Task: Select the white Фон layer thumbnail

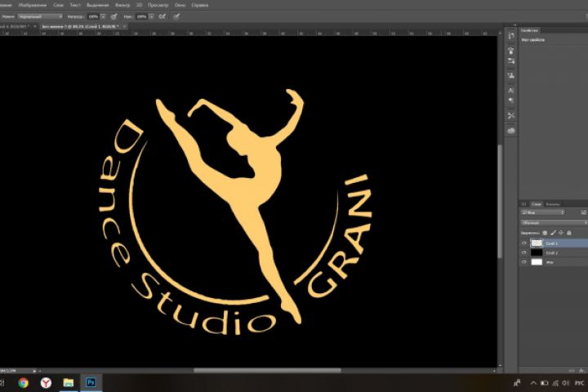Action: pyautogui.click(x=537, y=262)
